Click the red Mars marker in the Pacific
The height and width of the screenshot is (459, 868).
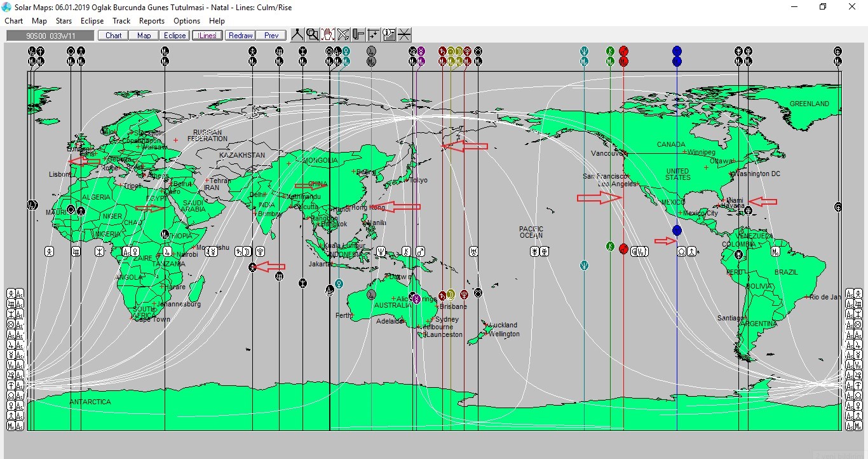(623, 249)
